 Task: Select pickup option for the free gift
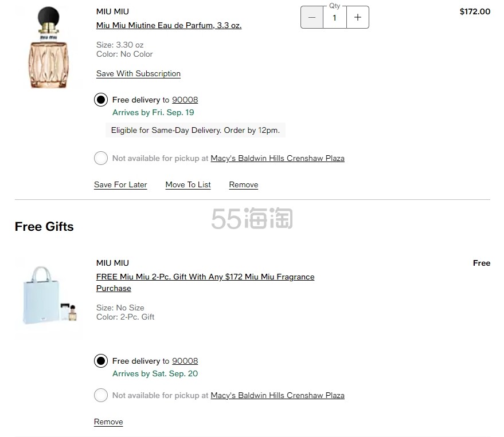tap(101, 395)
